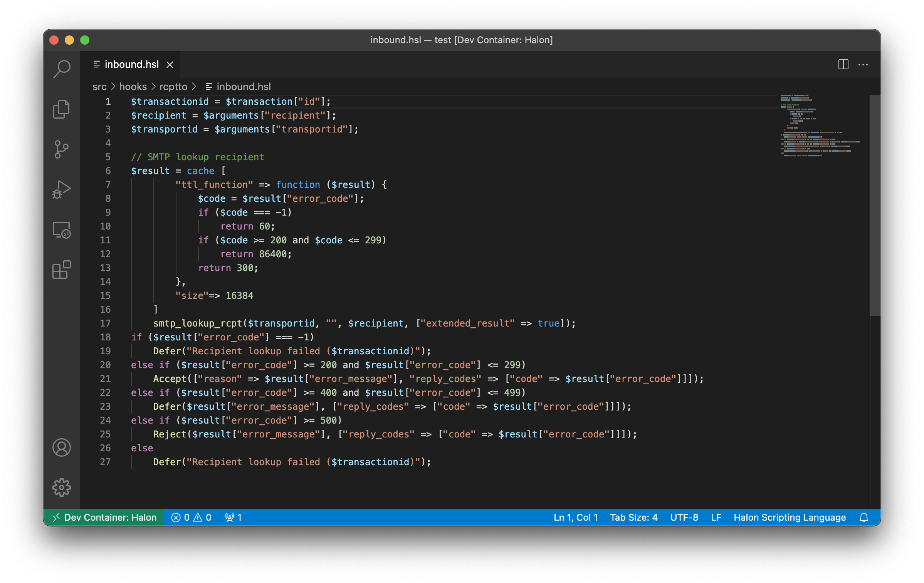924x583 pixels.
Task: Click the rcptto breadcrumb
Action: pos(173,87)
